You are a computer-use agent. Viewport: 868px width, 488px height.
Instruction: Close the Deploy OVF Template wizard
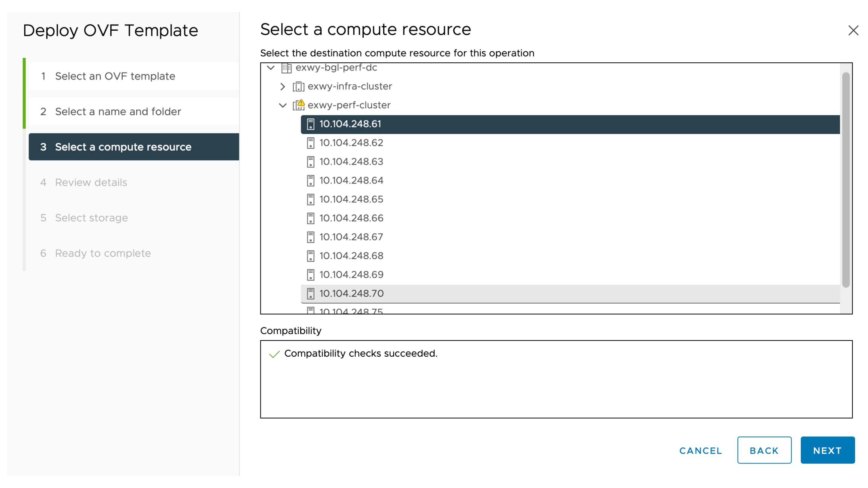tap(853, 31)
